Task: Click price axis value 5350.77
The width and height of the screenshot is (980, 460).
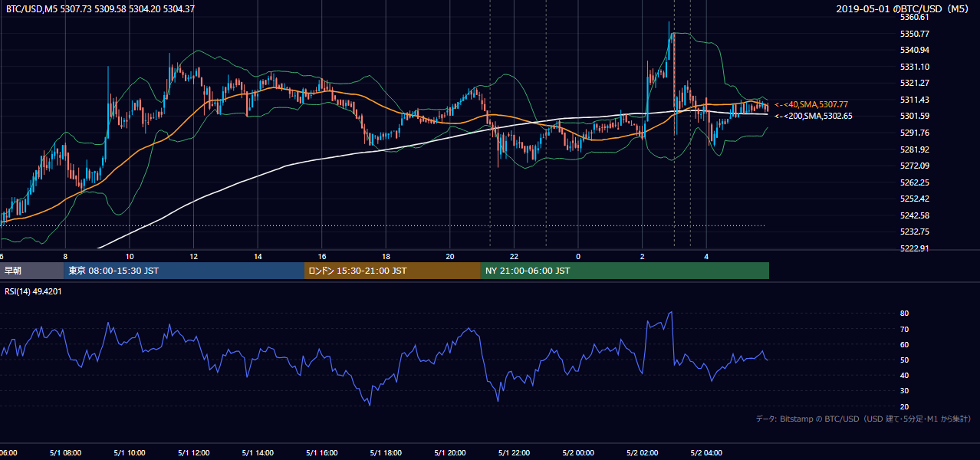Action: [x=916, y=34]
